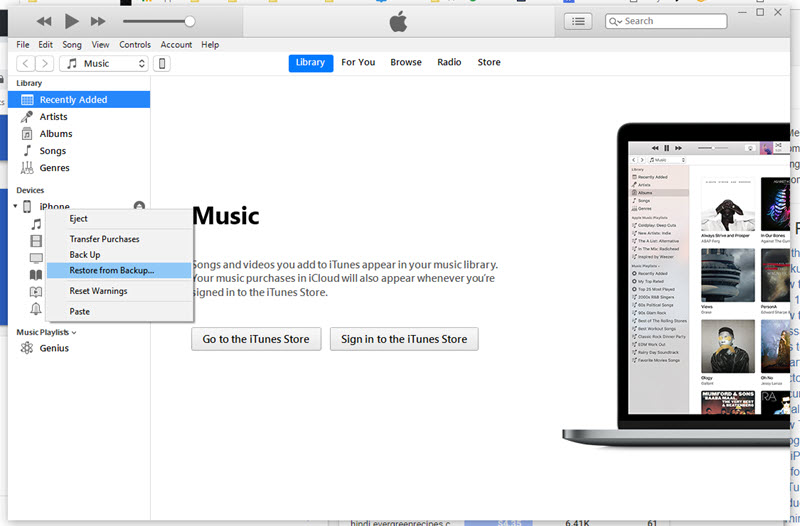The image size is (800, 526).
Task: Select the iPhone device entry
Action: click(55, 206)
